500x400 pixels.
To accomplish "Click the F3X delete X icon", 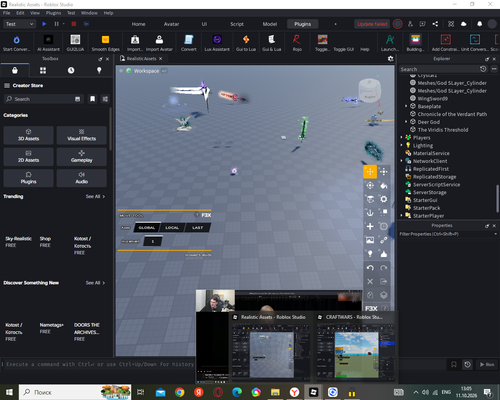I will pos(370,281).
